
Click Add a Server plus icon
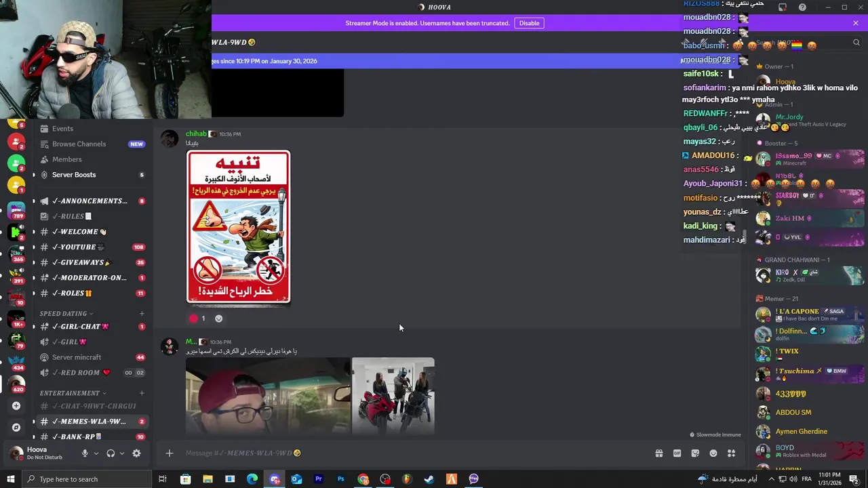tap(16, 406)
